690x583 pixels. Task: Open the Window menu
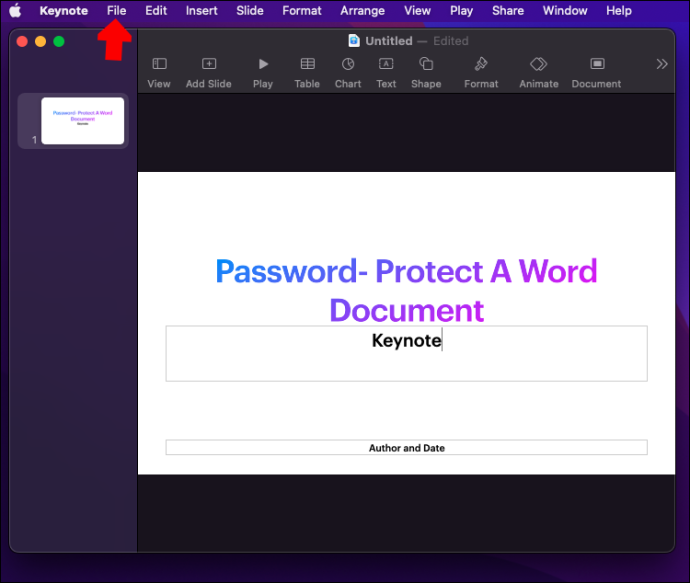tap(565, 11)
